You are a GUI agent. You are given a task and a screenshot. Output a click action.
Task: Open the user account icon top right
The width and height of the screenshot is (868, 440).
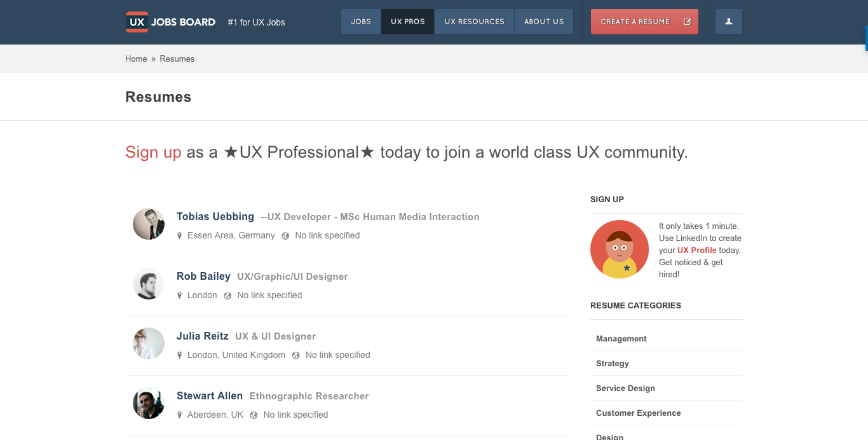pyautogui.click(x=728, y=21)
